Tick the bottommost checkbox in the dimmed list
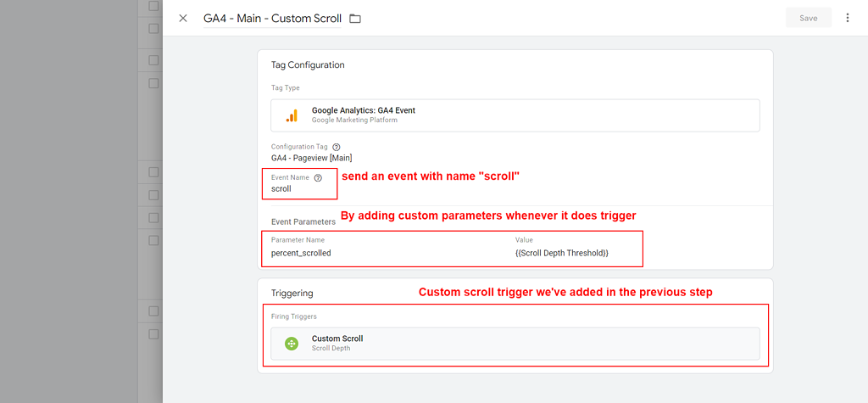Screen dimensions: 868x403 click(x=153, y=333)
